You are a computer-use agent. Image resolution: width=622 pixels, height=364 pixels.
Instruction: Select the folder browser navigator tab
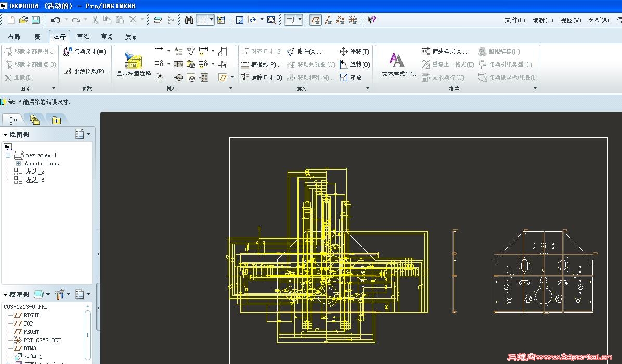click(35, 120)
